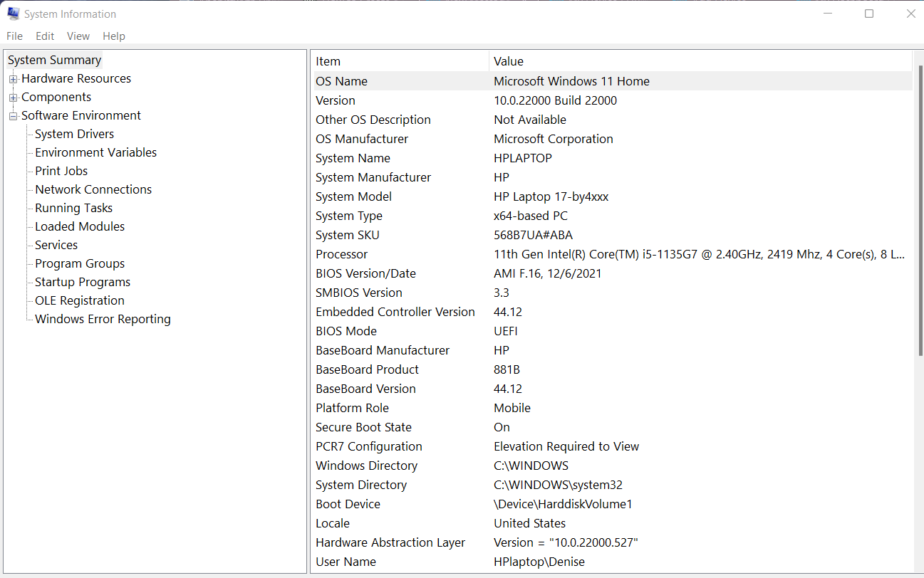The image size is (924, 578).
Task: Click HPlaptop\Denise user name value
Action: (x=539, y=562)
